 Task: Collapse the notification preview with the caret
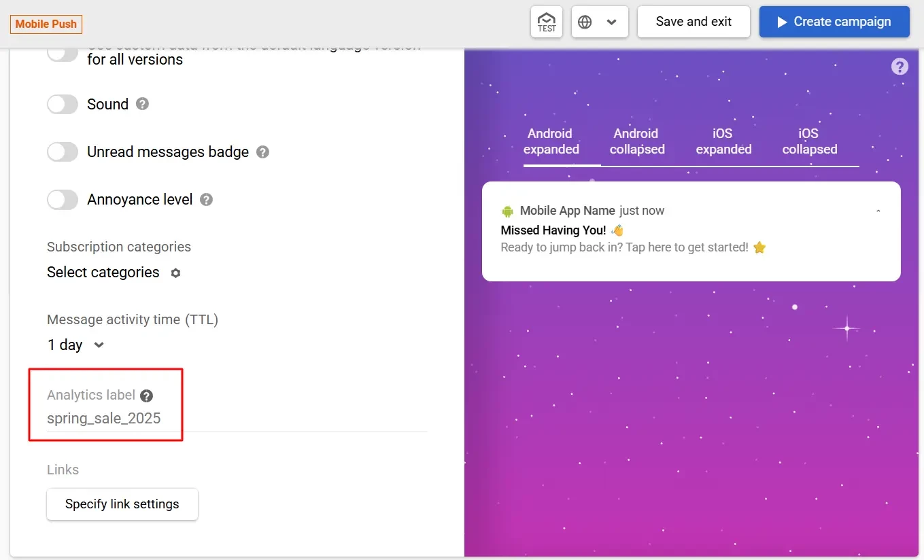pos(878,211)
